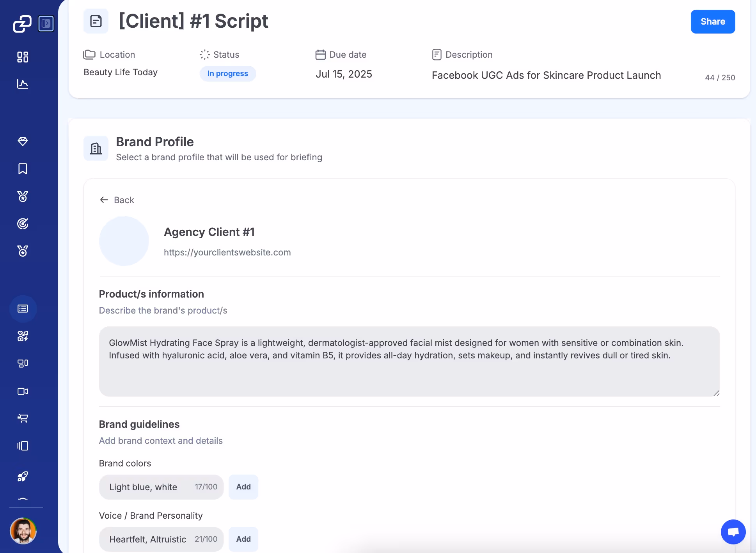
Task: Select the highlighted briefs list icon in sidebar
Action: click(23, 308)
